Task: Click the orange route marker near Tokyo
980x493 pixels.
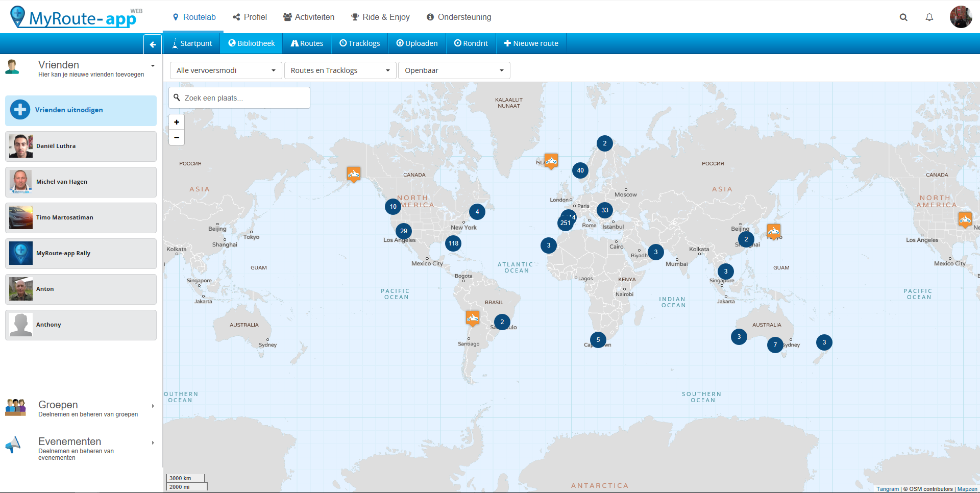Action: (774, 232)
